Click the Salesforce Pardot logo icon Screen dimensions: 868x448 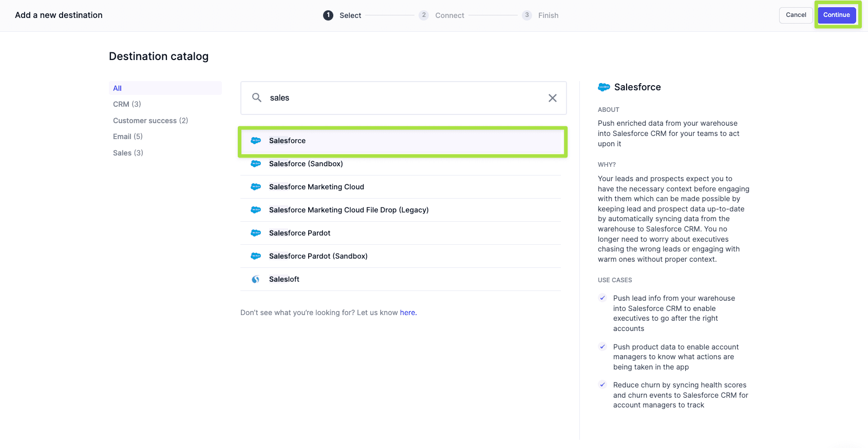256,233
